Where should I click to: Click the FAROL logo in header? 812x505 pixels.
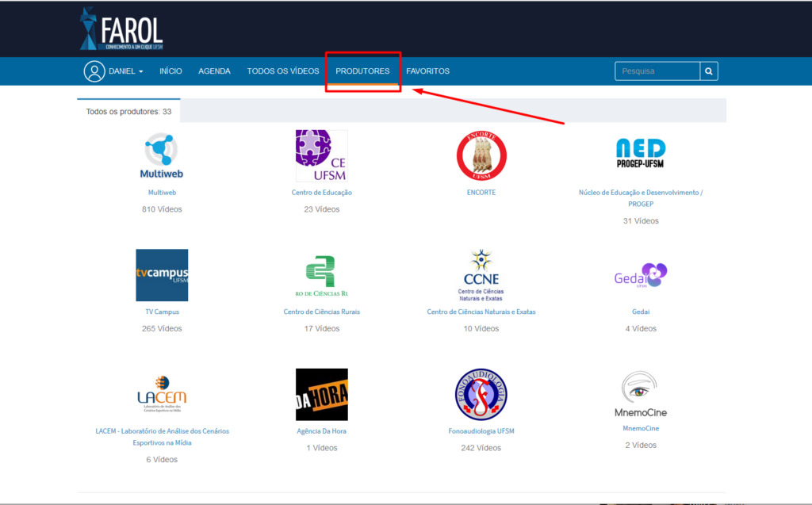point(121,29)
